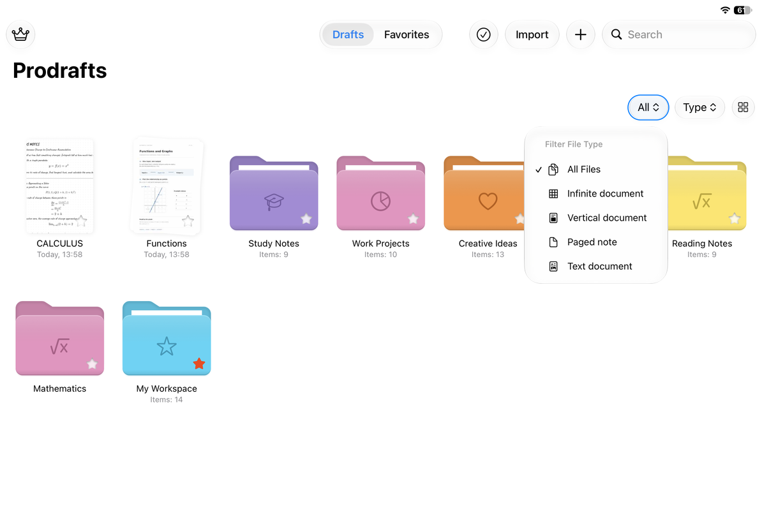Click the Import button

532,34
